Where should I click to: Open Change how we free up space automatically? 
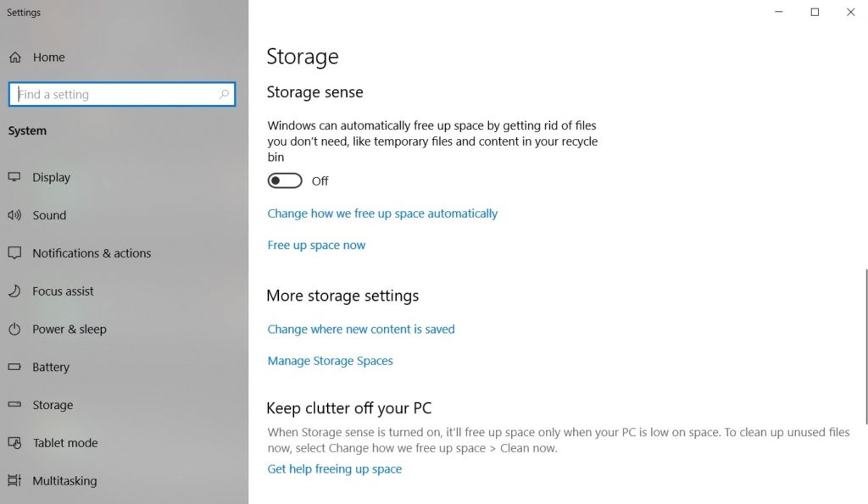point(382,213)
